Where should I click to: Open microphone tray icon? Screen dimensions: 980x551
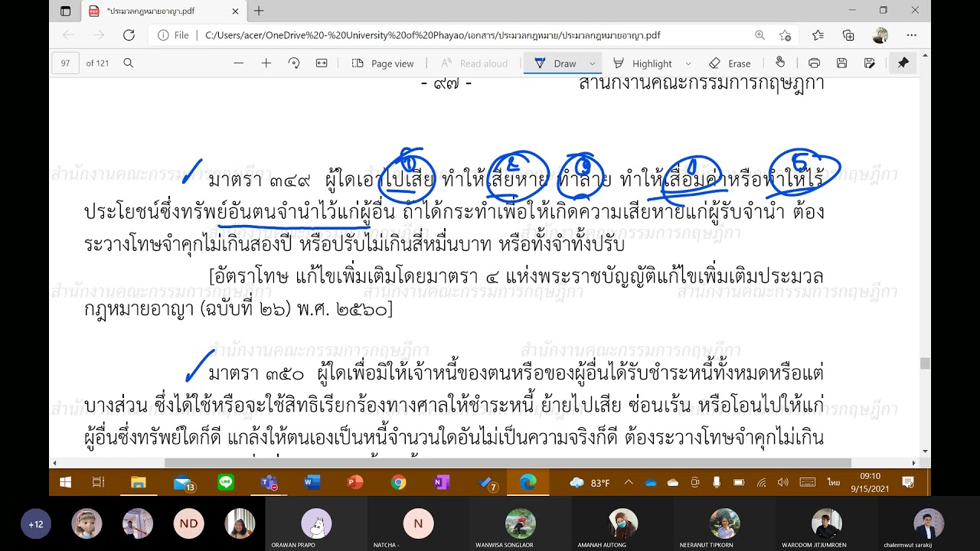click(717, 483)
